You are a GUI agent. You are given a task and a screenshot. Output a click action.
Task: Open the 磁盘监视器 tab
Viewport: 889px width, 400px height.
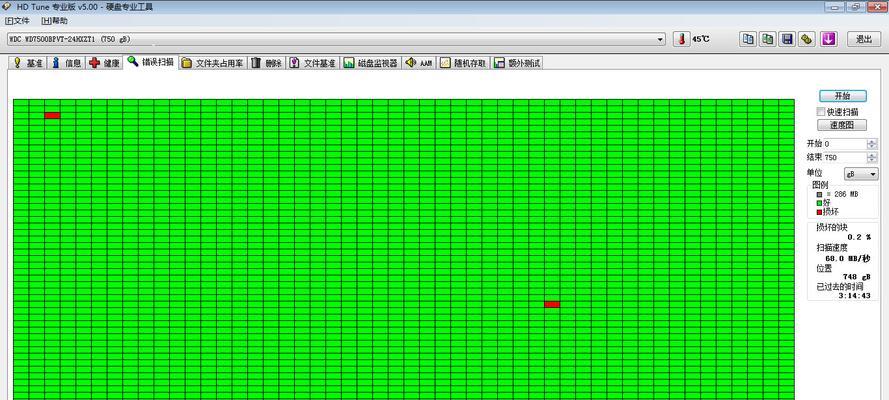(371, 63)
